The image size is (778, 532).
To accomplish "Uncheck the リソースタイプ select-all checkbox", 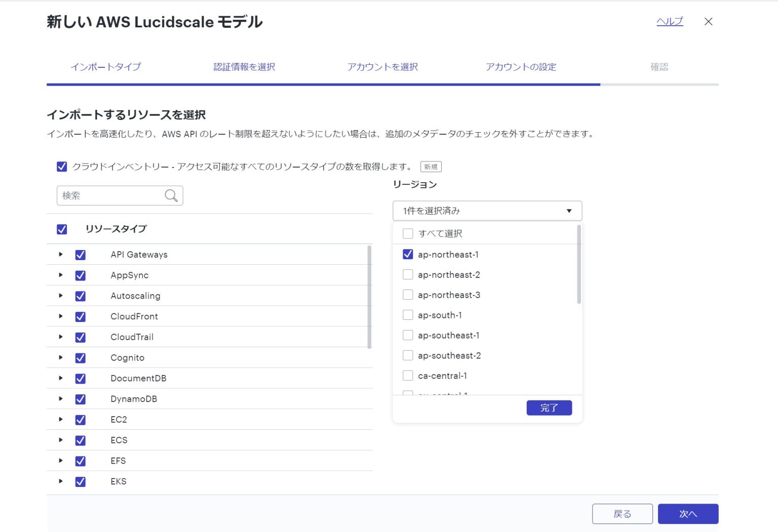I will coord(62,229).
